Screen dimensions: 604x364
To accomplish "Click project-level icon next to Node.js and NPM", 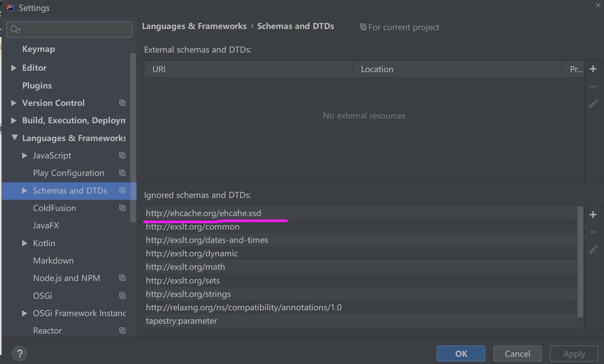I will coord(123,278).
